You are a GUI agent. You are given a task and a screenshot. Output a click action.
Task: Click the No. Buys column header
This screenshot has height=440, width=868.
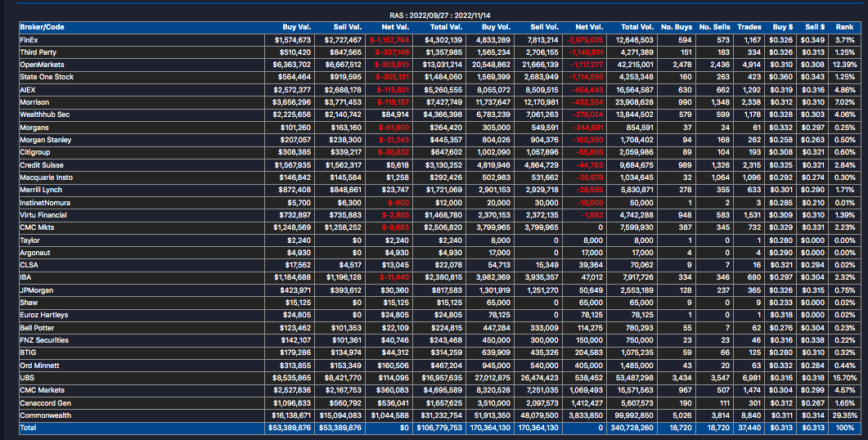(x=677, y=27)
